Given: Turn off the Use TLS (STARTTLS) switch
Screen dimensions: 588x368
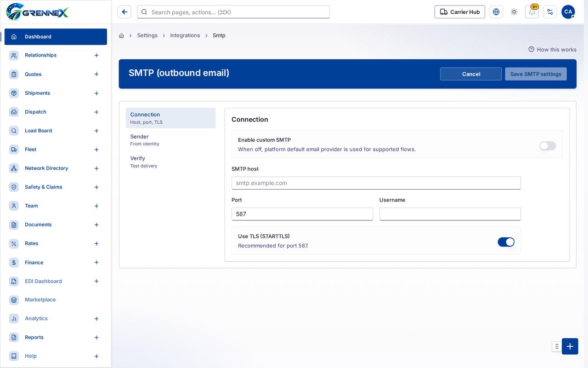Looking at the screenshot, I should [x=506, y=242].
